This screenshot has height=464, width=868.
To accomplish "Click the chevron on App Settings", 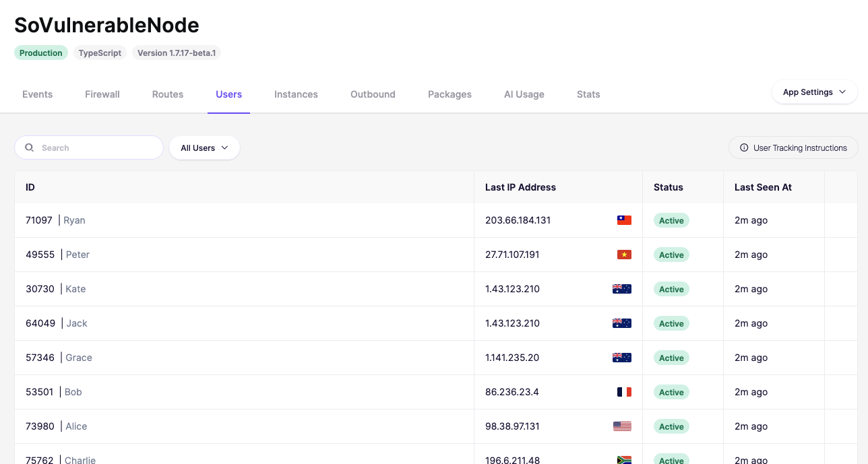I will [842, 92].
